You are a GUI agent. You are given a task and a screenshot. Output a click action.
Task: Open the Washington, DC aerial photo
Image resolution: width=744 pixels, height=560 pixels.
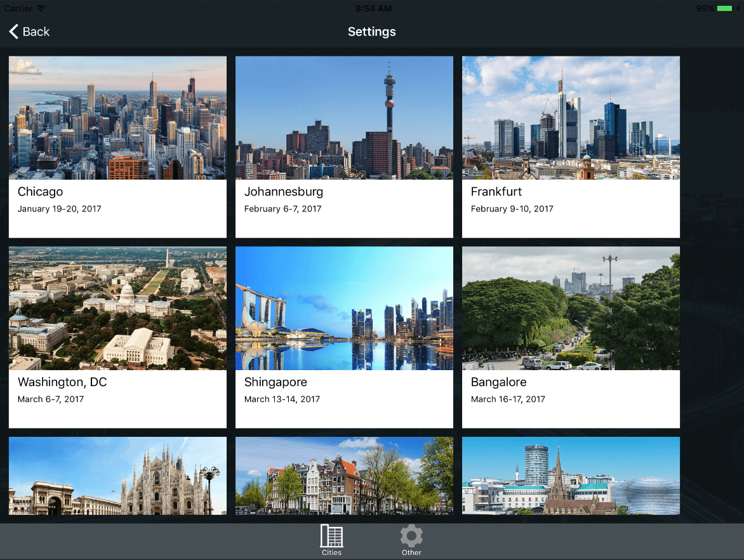click(117, 308)
